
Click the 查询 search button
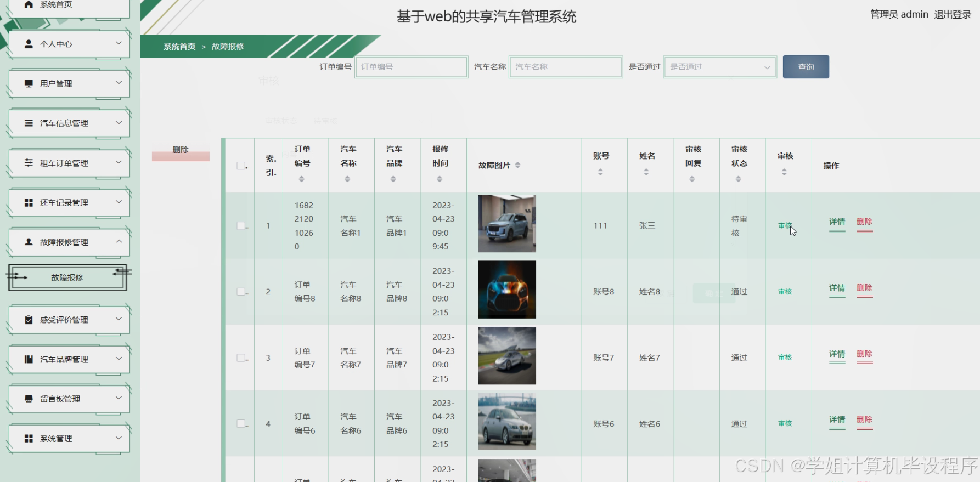point(806,67)
